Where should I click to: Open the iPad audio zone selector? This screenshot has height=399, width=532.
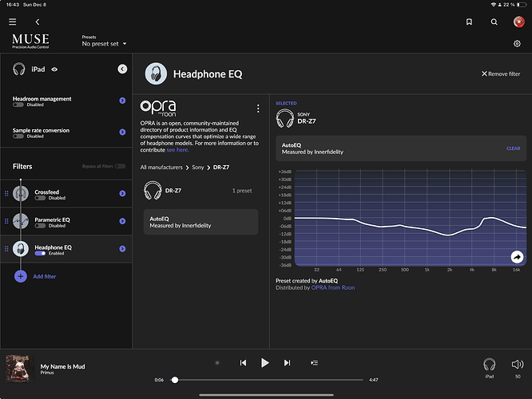(489, 368)
